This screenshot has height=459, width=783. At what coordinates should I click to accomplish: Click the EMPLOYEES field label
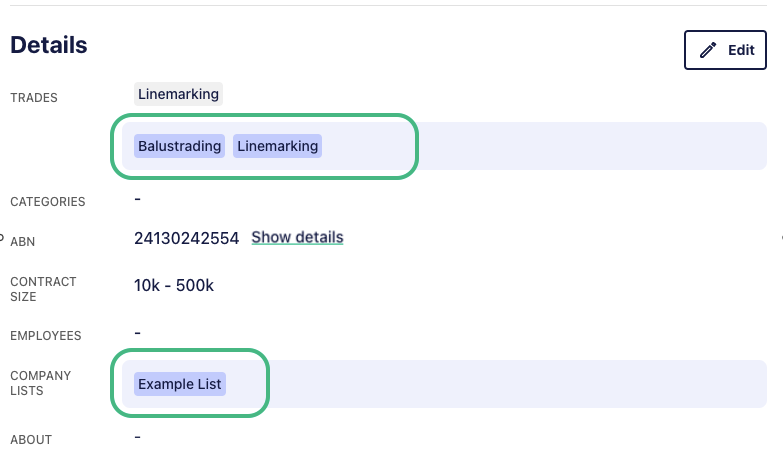coord(45,336)
